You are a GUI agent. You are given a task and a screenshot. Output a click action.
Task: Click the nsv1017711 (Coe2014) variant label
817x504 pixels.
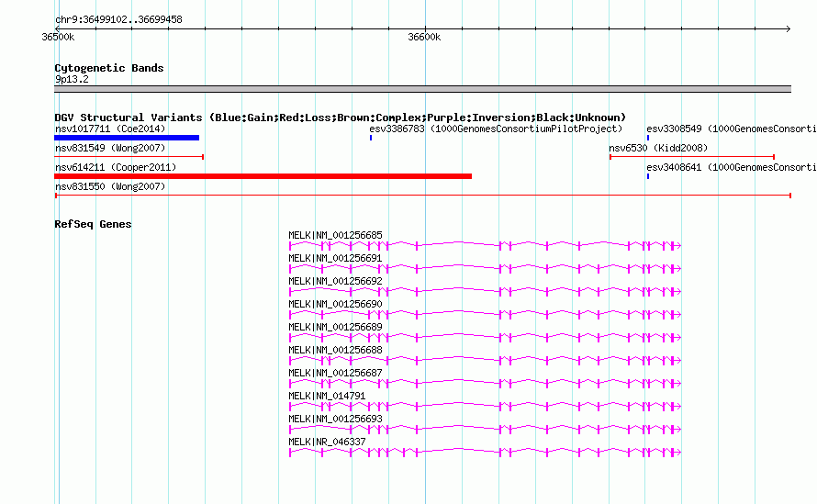point(110,129)
